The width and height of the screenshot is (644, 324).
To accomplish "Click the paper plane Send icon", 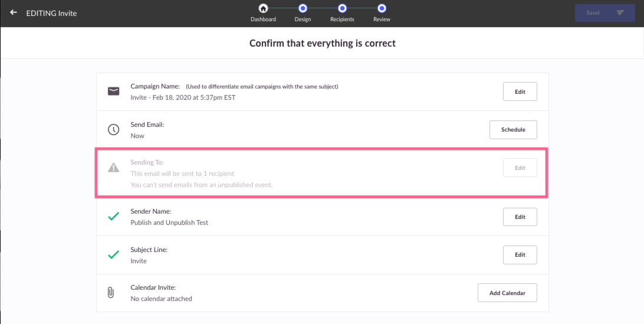I will [x=620, y=13].
